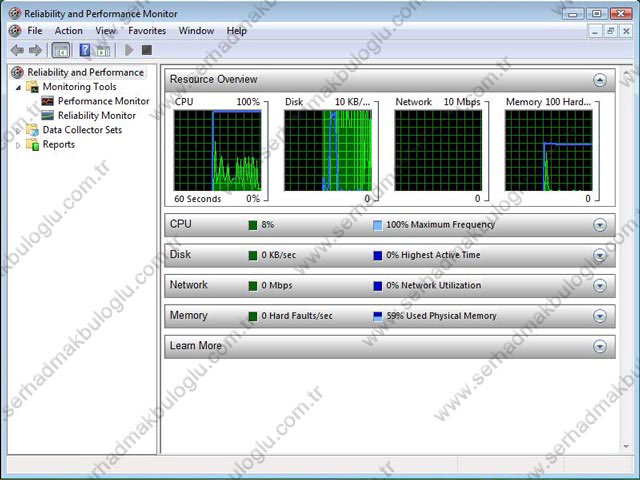Open the Favorites menu
The width and height of the screenshot is (640, 480).
pyautogui.click(x=147, y=31)
